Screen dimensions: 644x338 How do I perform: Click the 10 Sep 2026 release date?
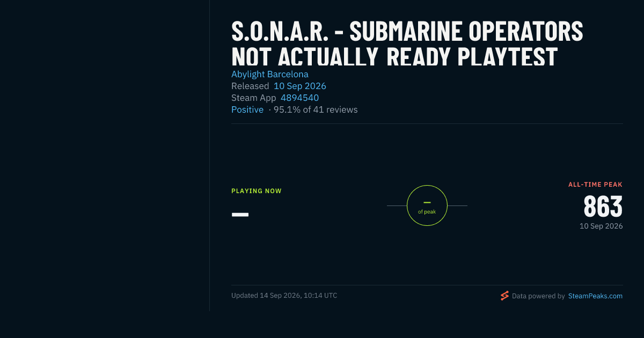point(300,86)
